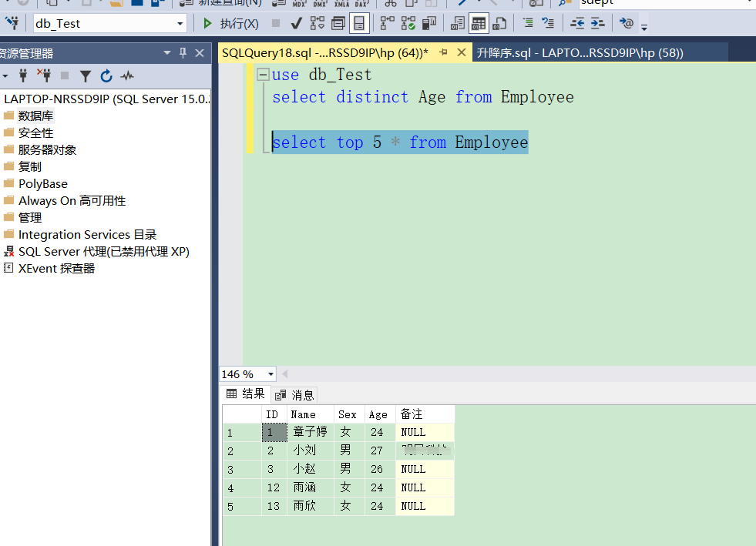
Task: Select the Name cell 小刘
Action: point(311,451)
